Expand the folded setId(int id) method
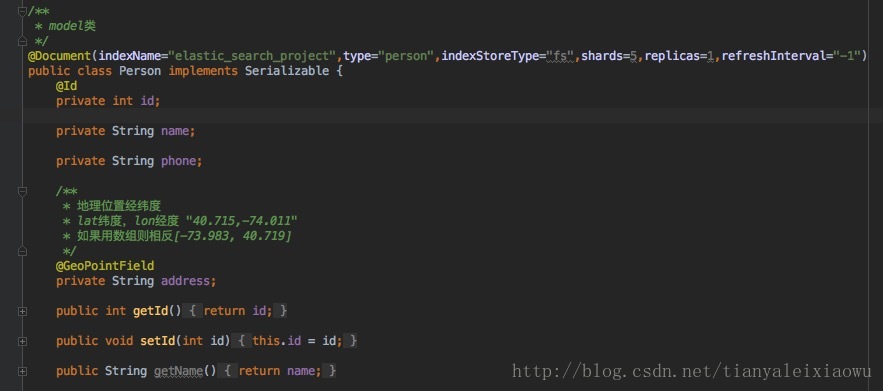Image resolution: width=883 pixels, height=391 pixels. 22,341
